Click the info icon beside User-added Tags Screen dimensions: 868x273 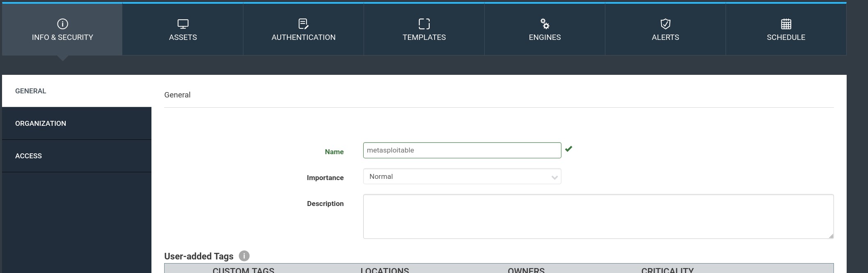(244, 256)
